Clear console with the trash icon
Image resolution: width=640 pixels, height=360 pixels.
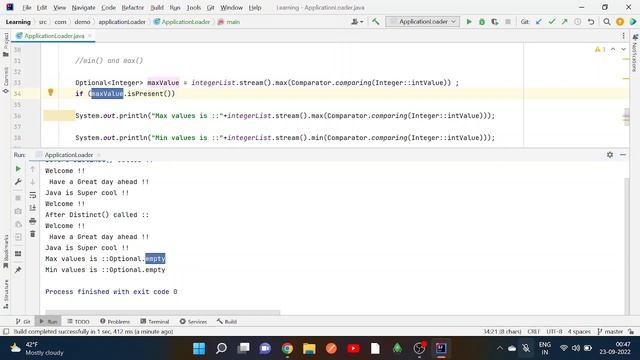coord(33,234)
